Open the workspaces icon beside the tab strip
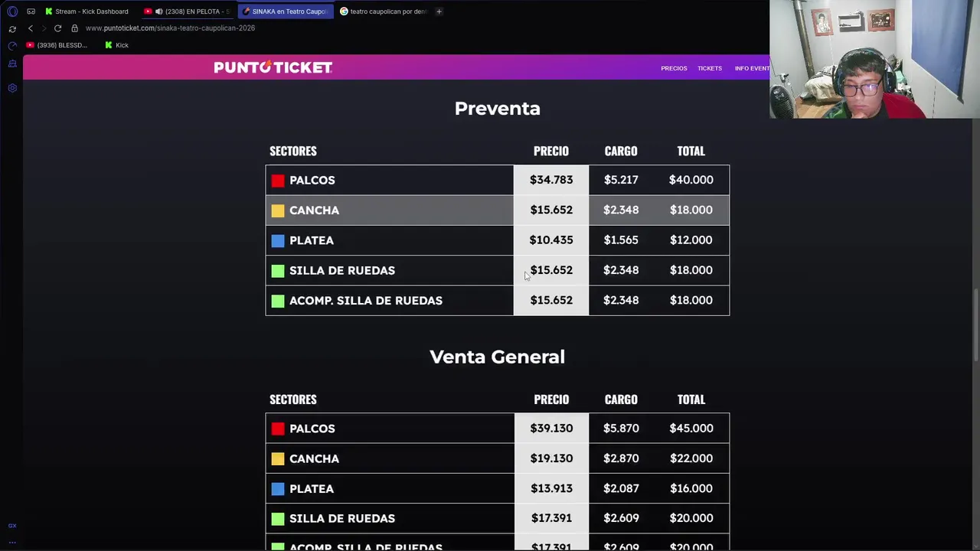The width and height of the screenshot is (980, 551). coord(31,11)
